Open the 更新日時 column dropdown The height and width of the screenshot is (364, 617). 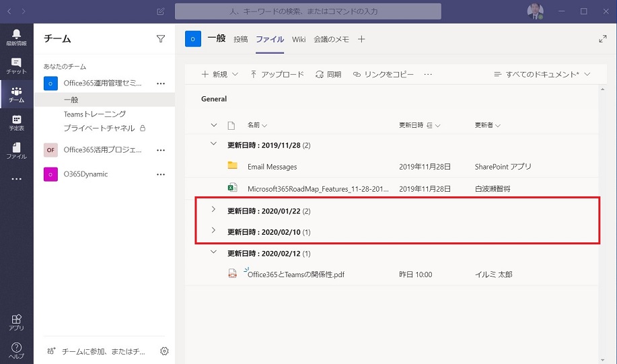[x=419, y=125]
